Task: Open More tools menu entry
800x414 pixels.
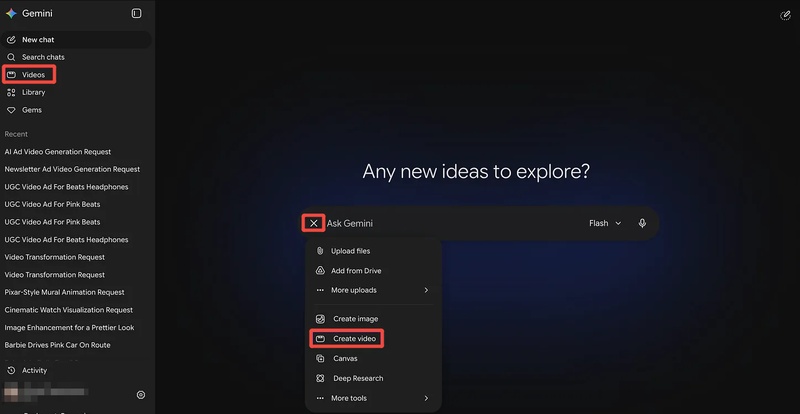Action: [x=373, y=398]
